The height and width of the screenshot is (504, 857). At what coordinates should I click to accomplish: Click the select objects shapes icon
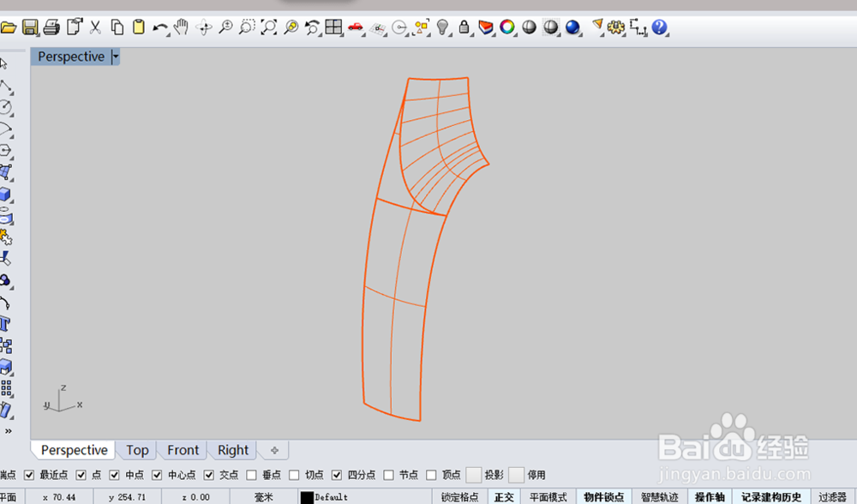422,27
